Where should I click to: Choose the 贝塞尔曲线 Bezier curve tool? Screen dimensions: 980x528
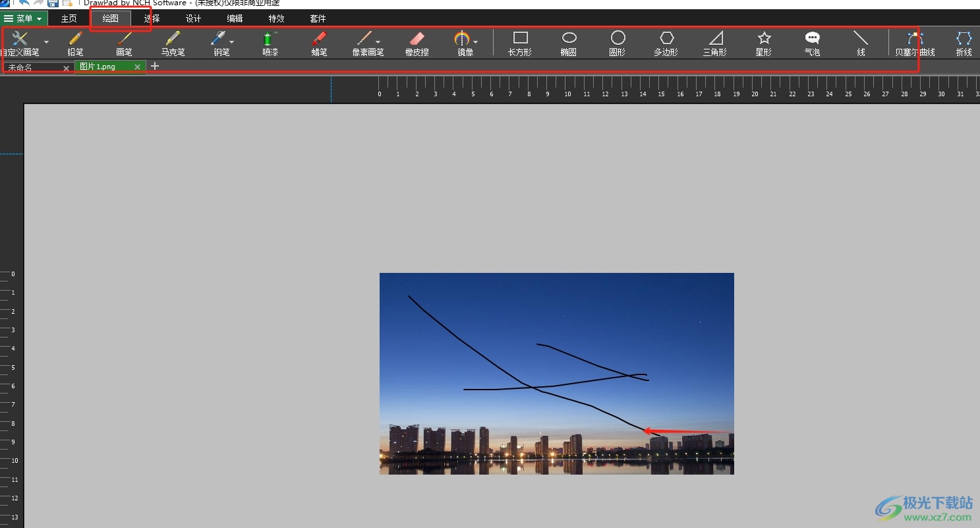pyautogui.click(x=914, y=43)
